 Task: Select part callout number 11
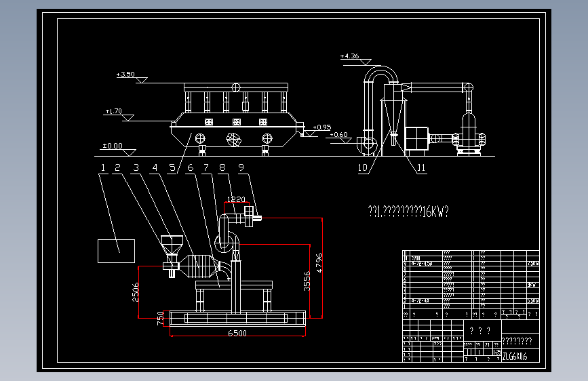click(x=421, y=167)
